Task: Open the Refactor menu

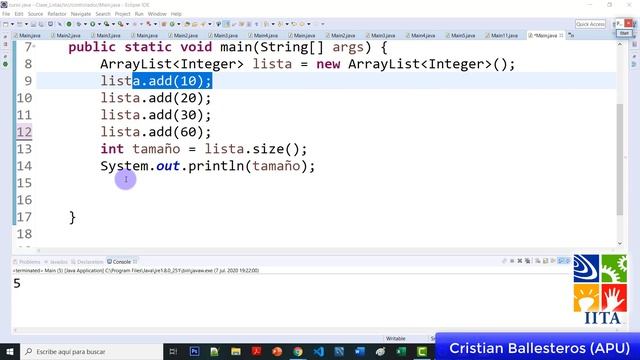Action: point(57,14)
